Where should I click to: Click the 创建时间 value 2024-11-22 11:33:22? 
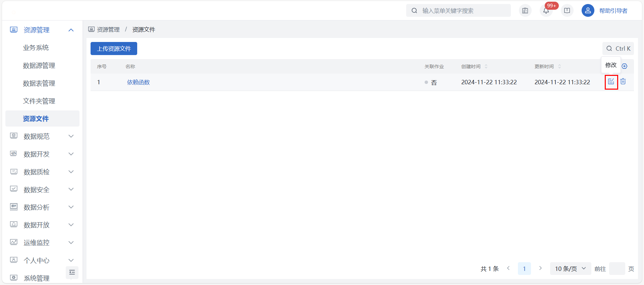[x=489, y=82]
